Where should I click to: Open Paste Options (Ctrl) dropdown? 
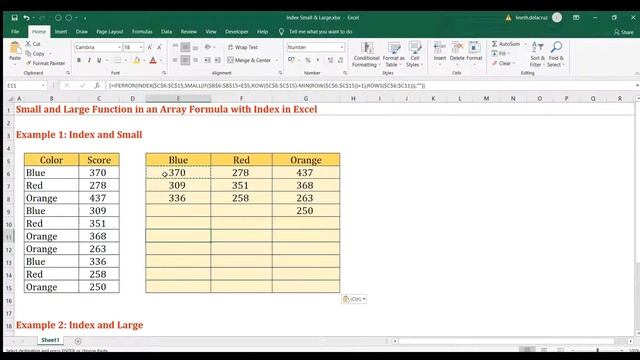click(x=354, y=299)
